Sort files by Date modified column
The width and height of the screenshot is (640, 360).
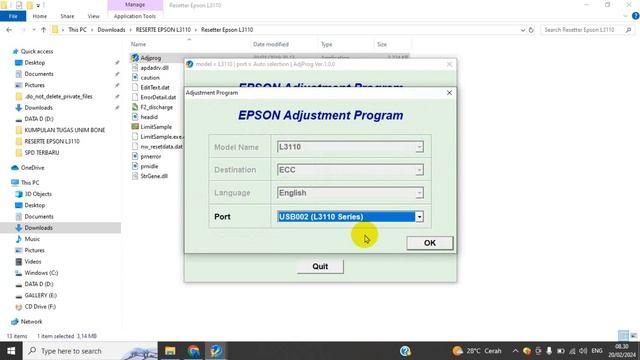271,44
